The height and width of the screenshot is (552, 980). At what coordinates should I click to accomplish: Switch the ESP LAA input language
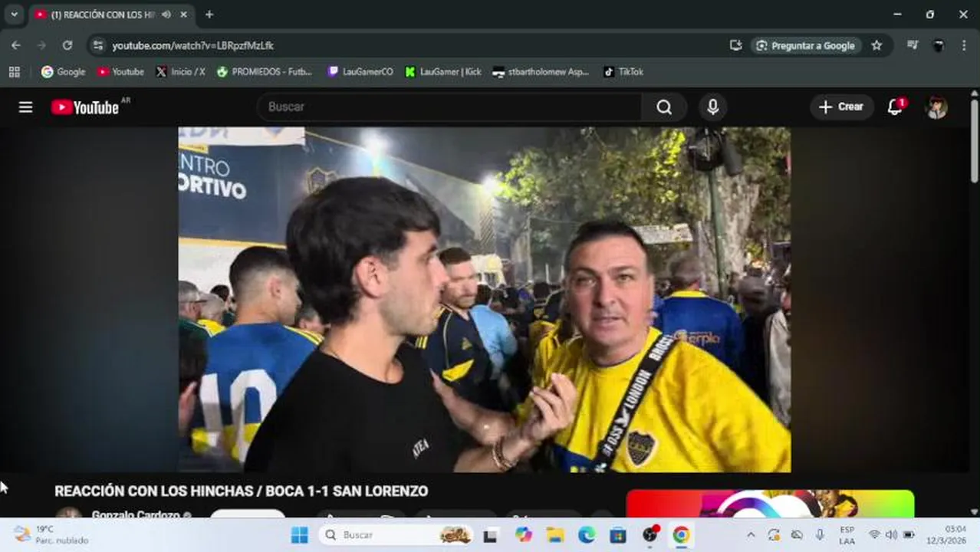coord(847,535)
